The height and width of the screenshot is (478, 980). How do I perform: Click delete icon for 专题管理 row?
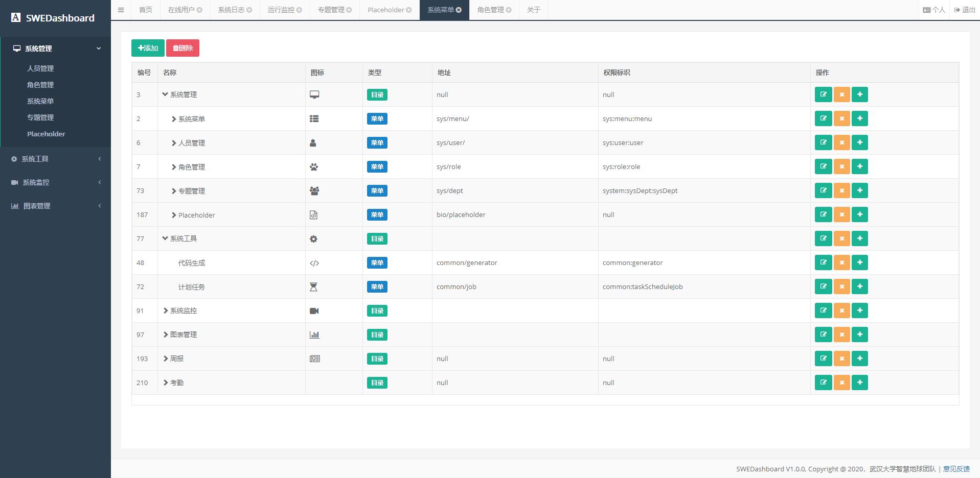pyautogui.click(x=841, y=190)
